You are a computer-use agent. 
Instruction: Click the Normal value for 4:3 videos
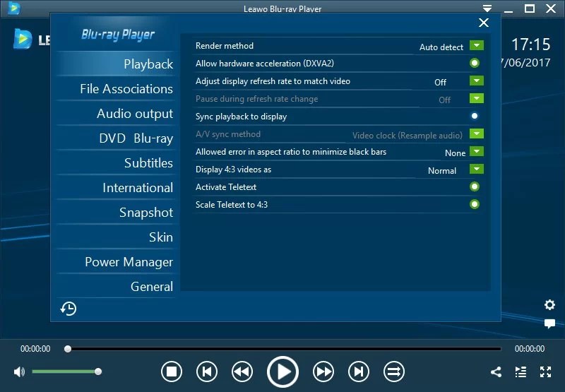442,171
